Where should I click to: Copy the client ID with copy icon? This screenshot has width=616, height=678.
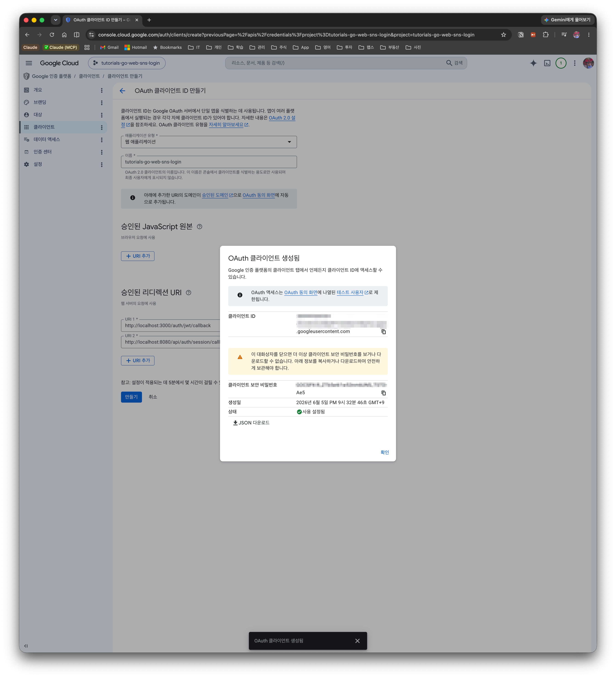click(x=383, y=332)
